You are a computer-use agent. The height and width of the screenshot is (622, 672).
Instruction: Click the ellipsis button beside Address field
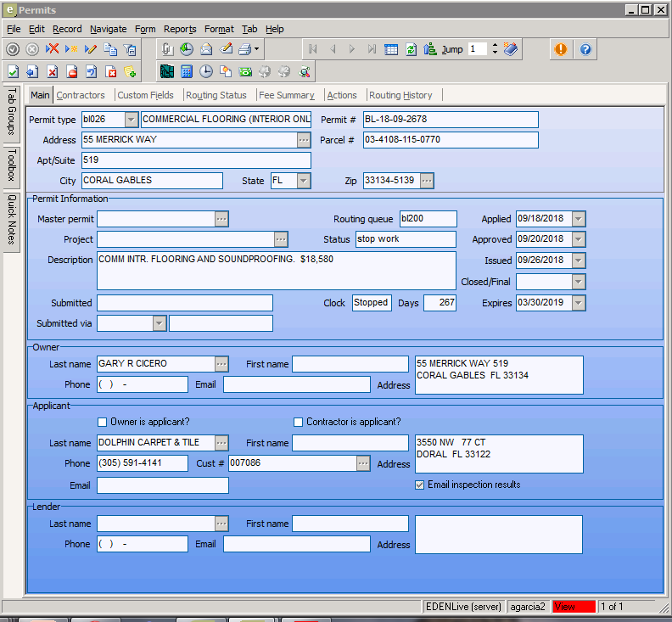304,140
